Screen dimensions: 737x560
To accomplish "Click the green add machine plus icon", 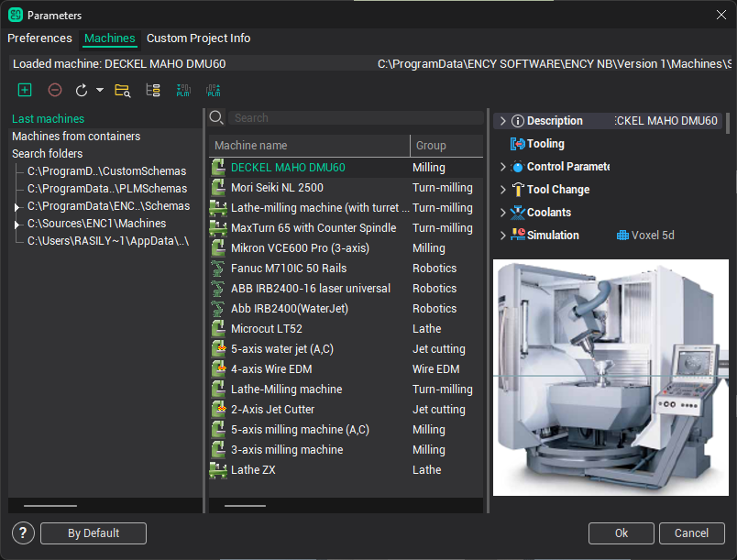I will [25, 90].
